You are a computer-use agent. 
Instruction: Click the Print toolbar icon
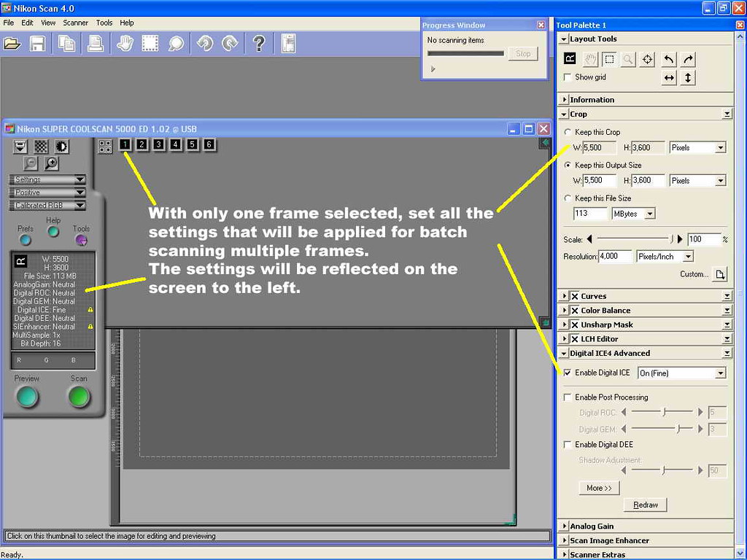[96, 44]
